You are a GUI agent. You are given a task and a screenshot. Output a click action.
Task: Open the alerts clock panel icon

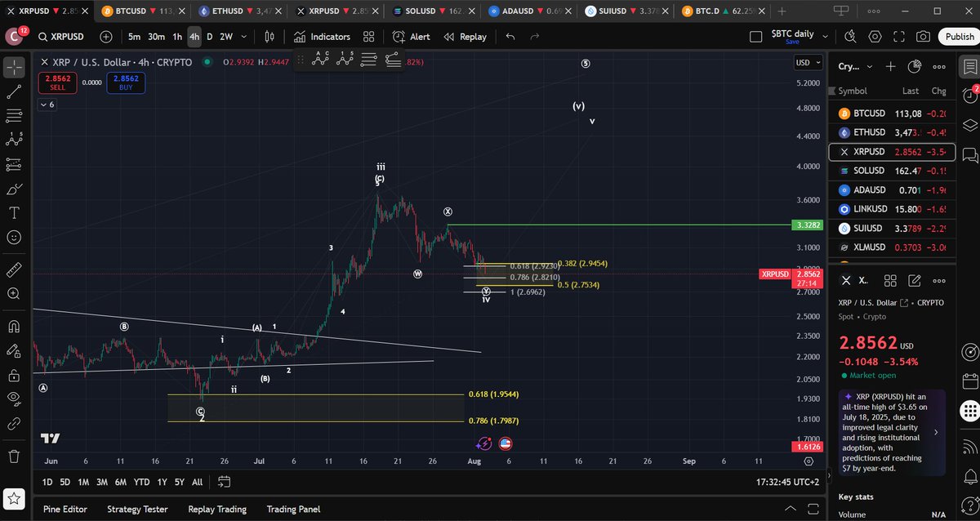click(x=969, y=95)
